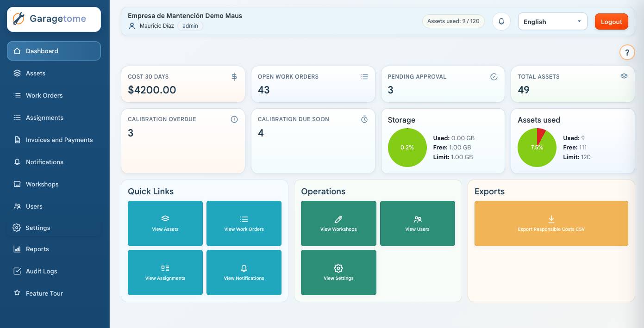The height and width of the screenshot is (328, 644).
Task: Click Export Responsible Costs CSV button
Action: [x=551, y=223]
